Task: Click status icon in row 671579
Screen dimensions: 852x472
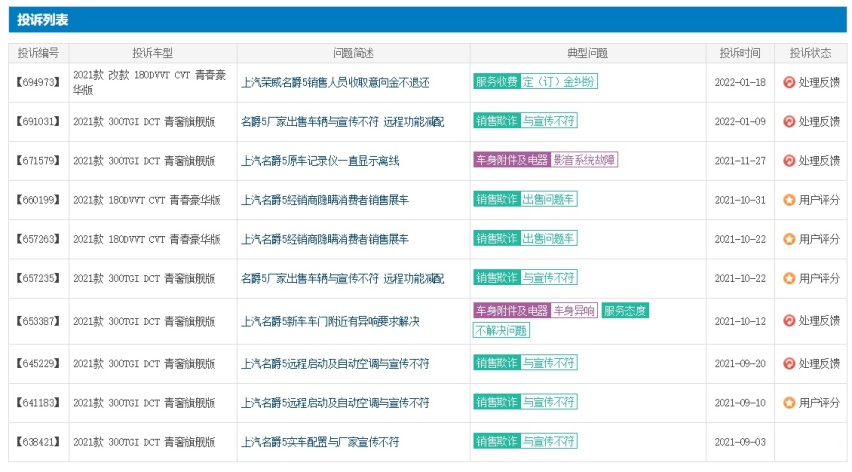Action: tap(789, 160)
